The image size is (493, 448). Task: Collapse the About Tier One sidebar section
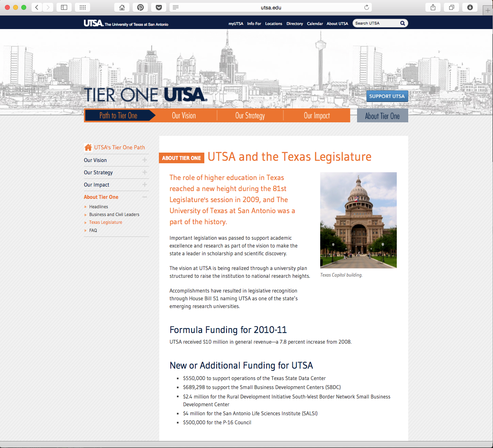[145, 197]
